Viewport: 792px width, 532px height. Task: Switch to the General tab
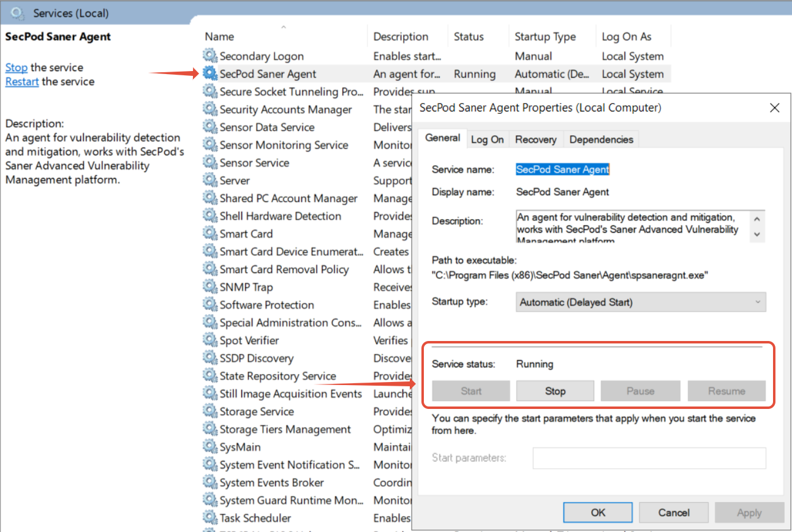coord(443,138)
